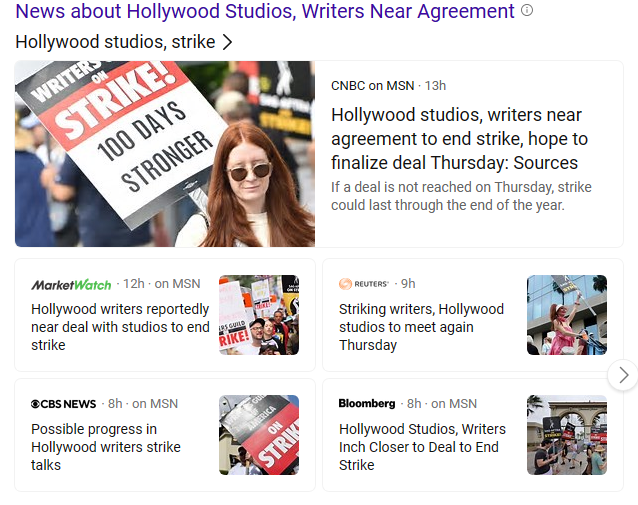Open the info icon beside the news heading
The height and width of the screenshot is (505, 638).
[x=527, y=10]
